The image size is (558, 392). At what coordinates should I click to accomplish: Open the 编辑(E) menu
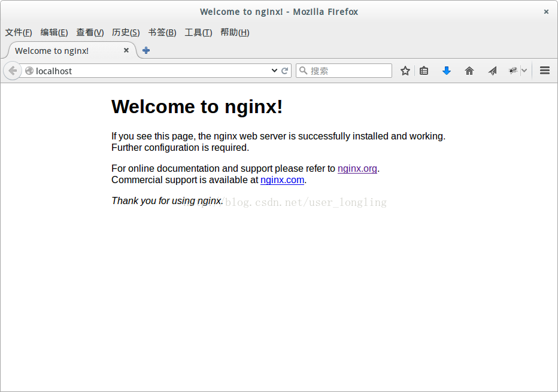click(x=54, y=32)
